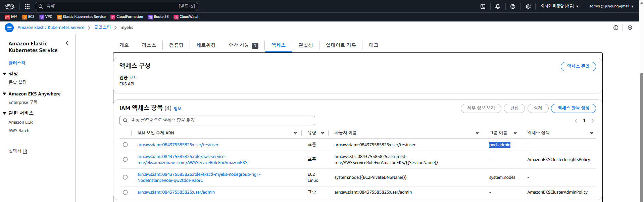Open the IAM favorites shortcut

click(x=11, y=17)
